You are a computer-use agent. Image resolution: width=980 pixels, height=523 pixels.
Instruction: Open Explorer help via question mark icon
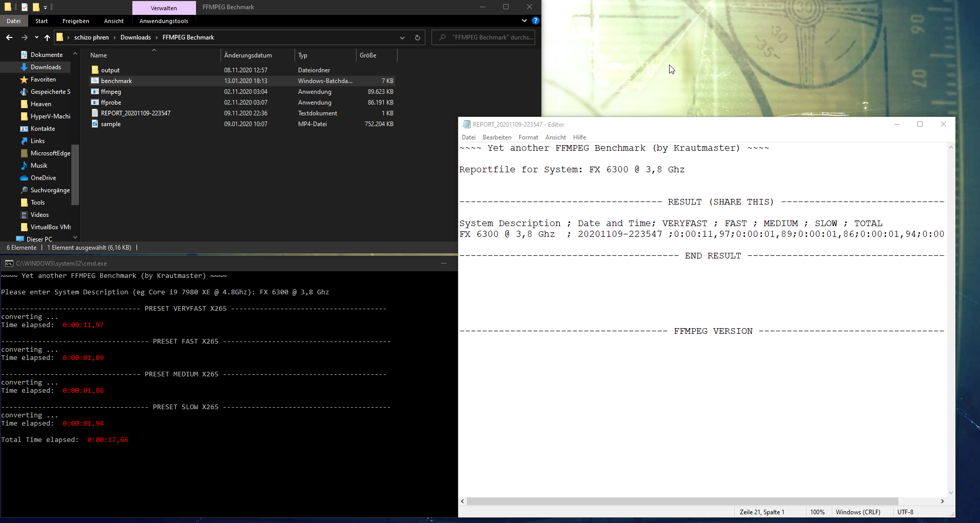536,21
